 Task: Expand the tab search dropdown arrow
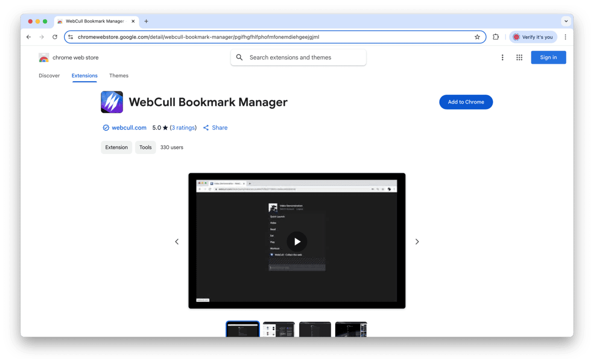[566, 21]
